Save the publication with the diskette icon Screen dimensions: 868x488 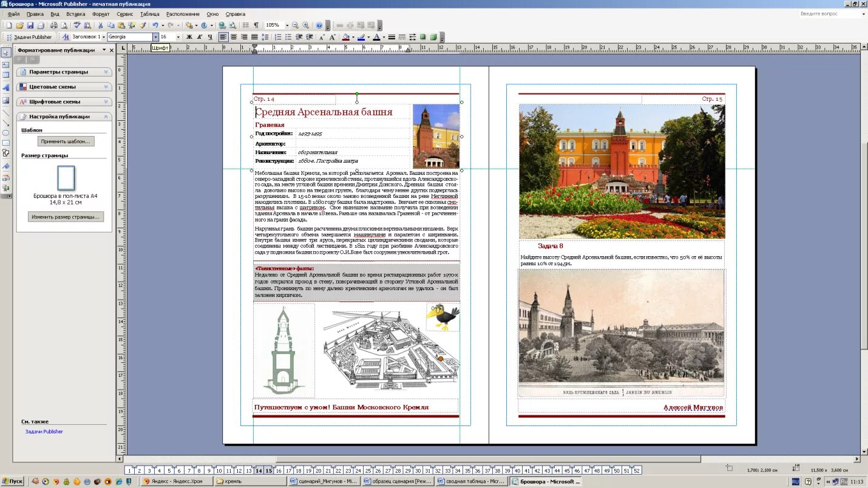(x=30, y=25)
